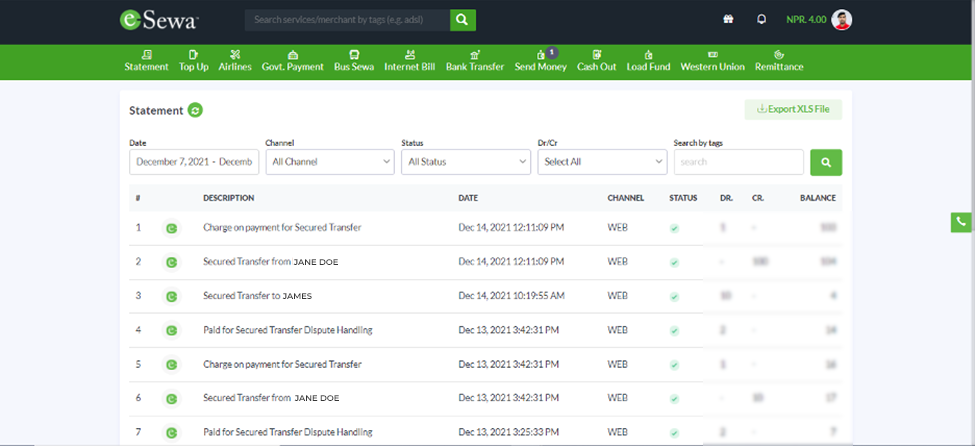Screen dimensions: 975x446
Task: Open the Dr/Cr Select All dropdown
Action: point(602,162)
